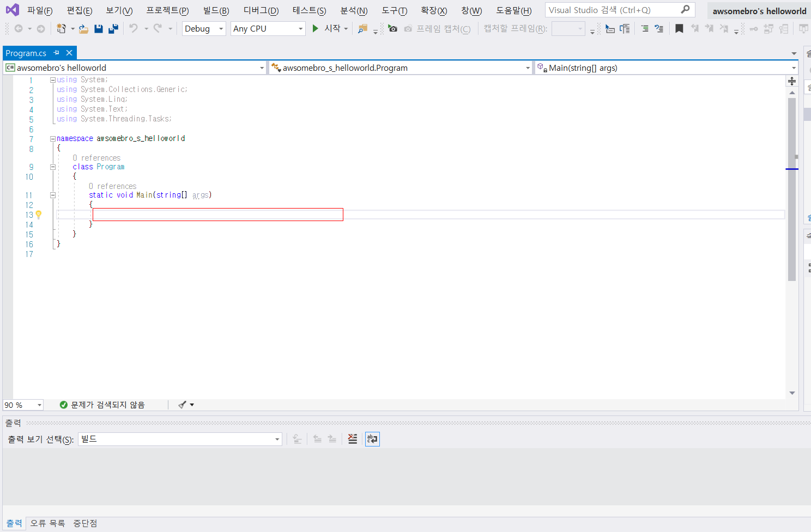Open the New Project dropdown arrow
This screenshot has height=532, width=811.
point(72,28)
